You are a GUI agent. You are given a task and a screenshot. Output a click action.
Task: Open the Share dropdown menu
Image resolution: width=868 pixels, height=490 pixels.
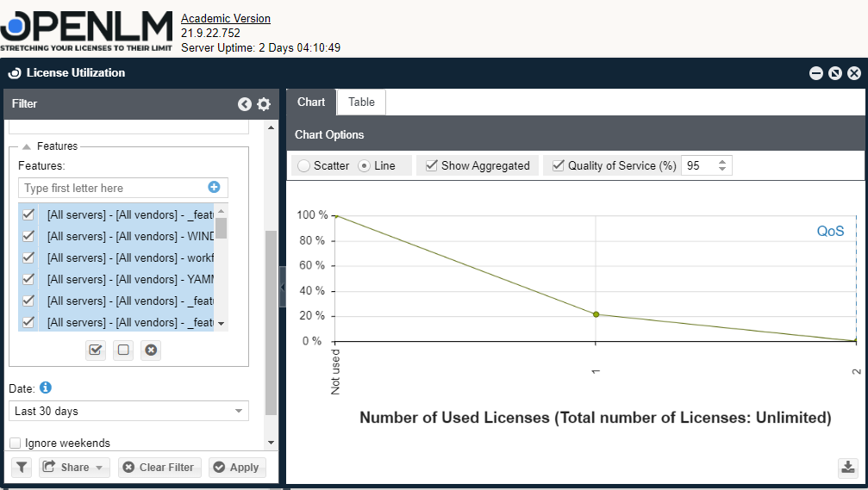coord(73,467)
